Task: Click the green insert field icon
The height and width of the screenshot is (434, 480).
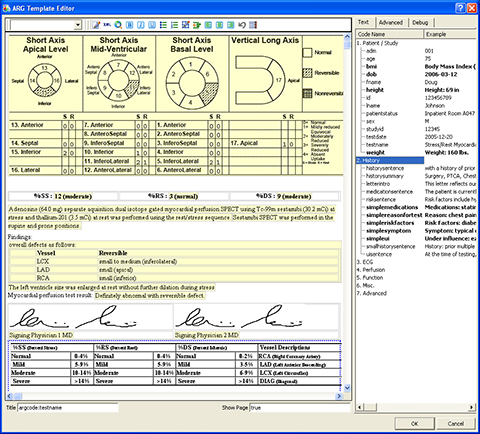Action: (197, 25)
